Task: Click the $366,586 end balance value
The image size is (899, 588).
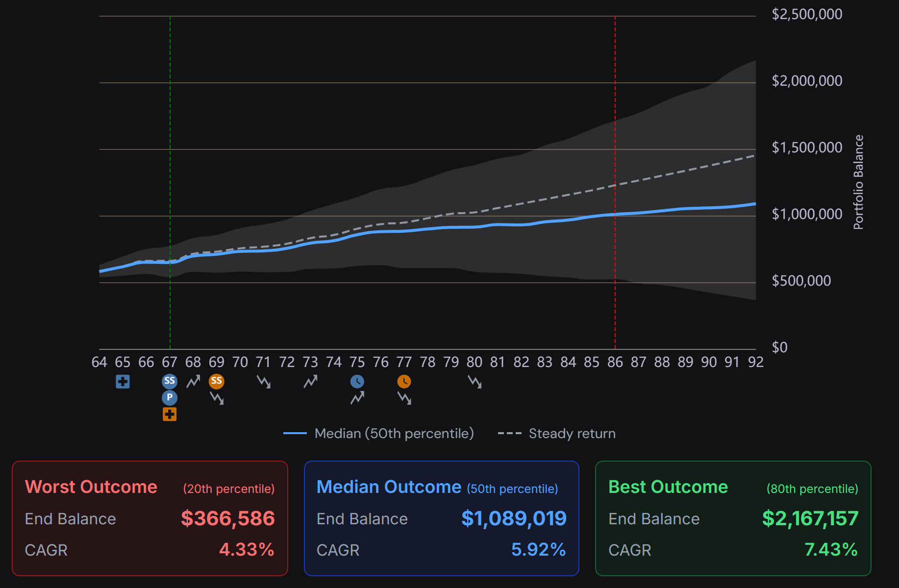Action: pos(228,518)
